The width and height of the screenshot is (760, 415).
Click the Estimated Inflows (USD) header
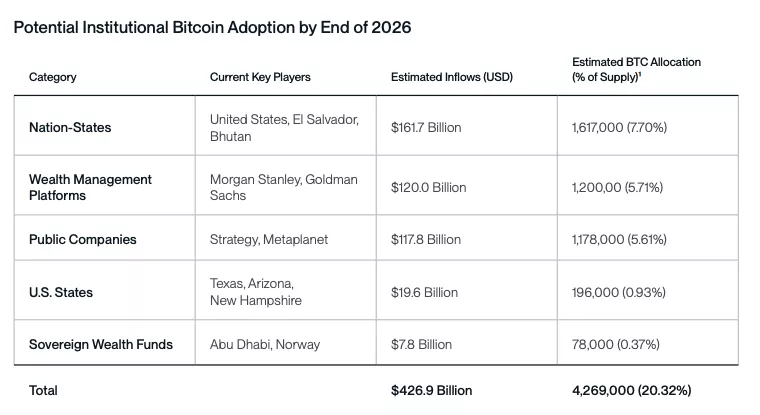[x=451, y=77]
